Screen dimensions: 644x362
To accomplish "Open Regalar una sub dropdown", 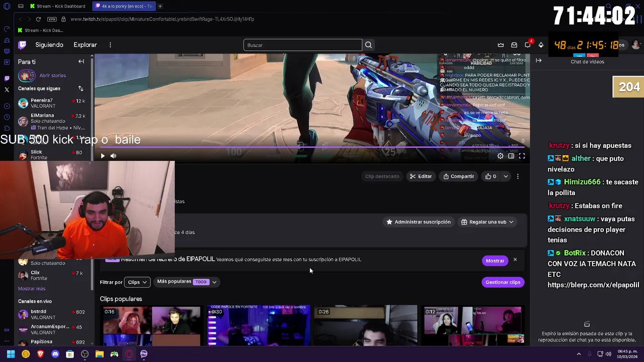I will [487, 222].
